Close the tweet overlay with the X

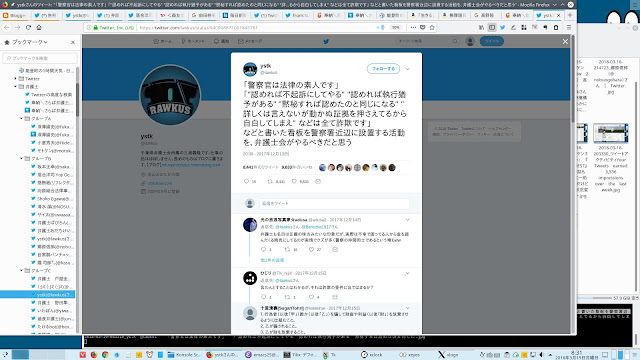(x=565, y=41)
